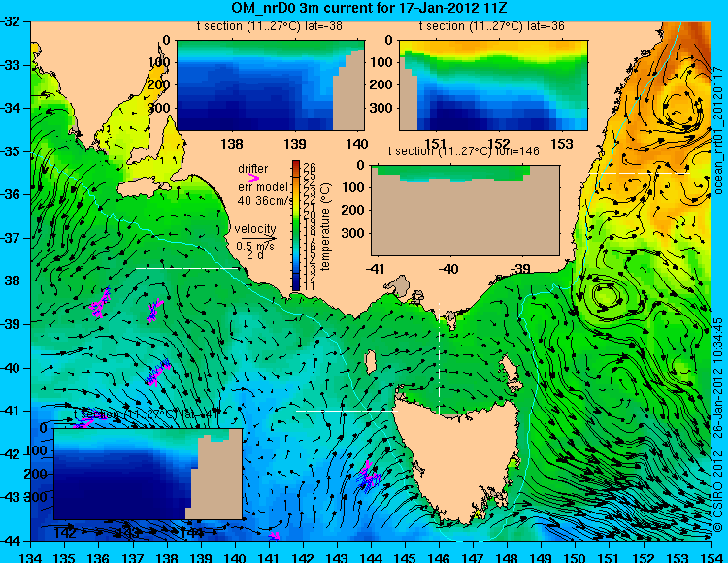This screenshot has height=563, width=728.
Task: Open the lon=146 temperature section plot
Action: click(466, 211)
